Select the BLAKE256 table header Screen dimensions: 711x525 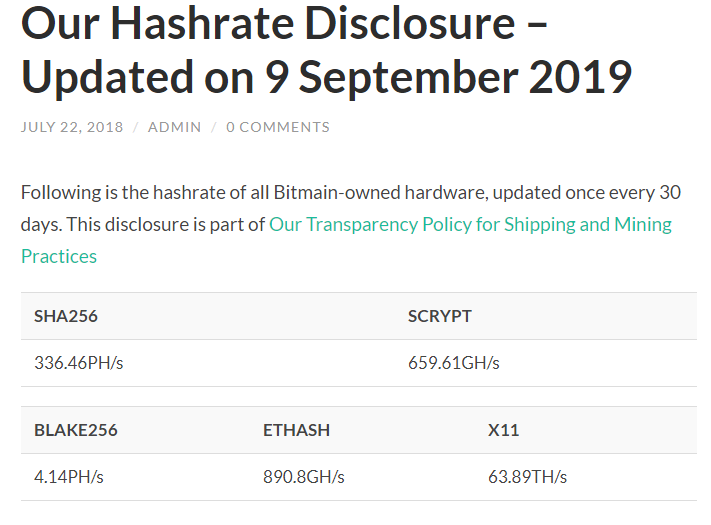76,430
